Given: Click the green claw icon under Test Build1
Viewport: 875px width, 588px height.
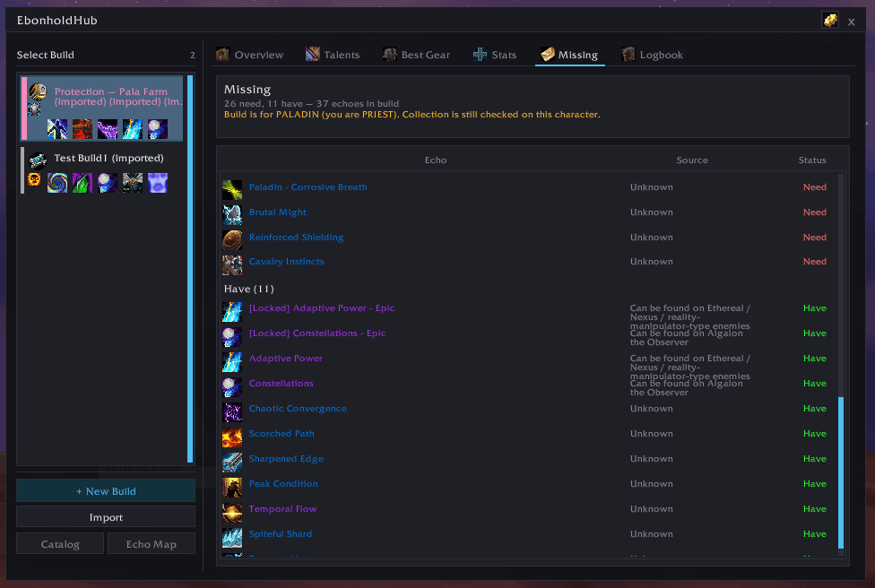Looking at the screenshot, I should [82, 183].
